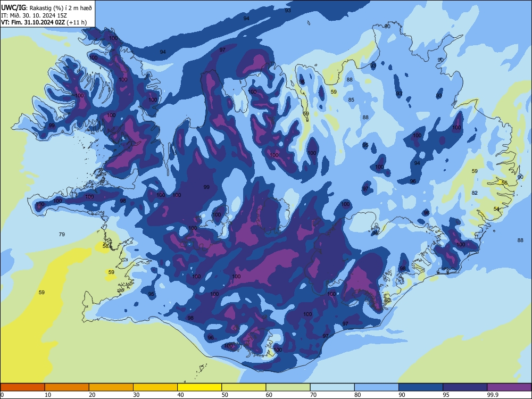This screenshot has width=532, height=399.
Task: Select the 30–40 legend color swatch
Action: [155, 387]
